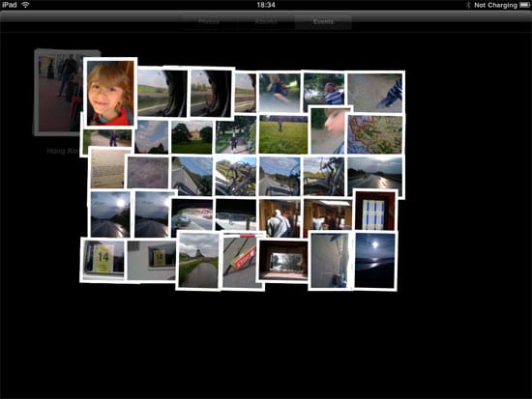Screen dimensions: 532x399
Task: Open the number 14 sign on gray wall photo
Action: coord(152,260)
